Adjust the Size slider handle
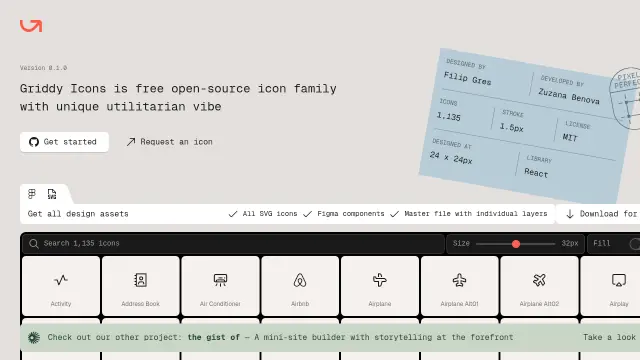 click(x=516, y=244)
